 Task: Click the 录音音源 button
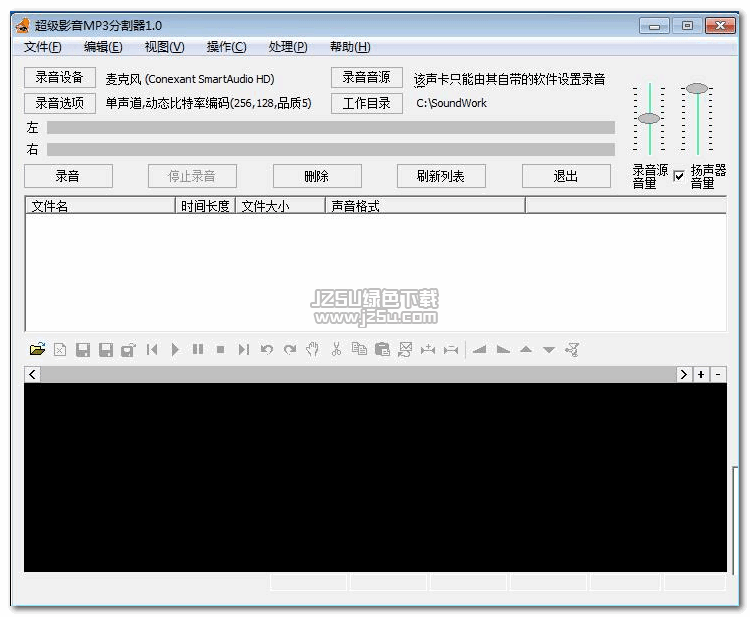[366, 77]
